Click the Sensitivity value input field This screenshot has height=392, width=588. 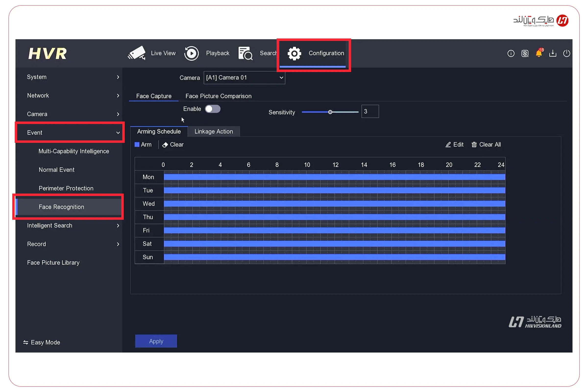tap(370, 111)
